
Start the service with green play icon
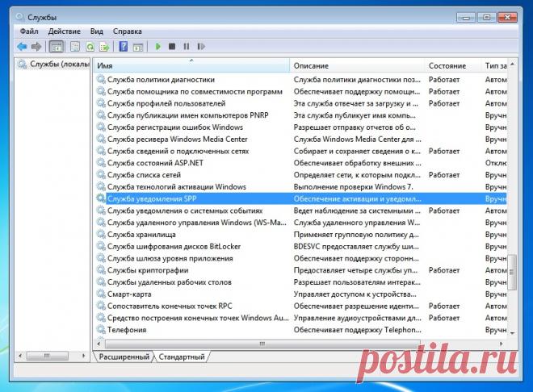point(157,47)
